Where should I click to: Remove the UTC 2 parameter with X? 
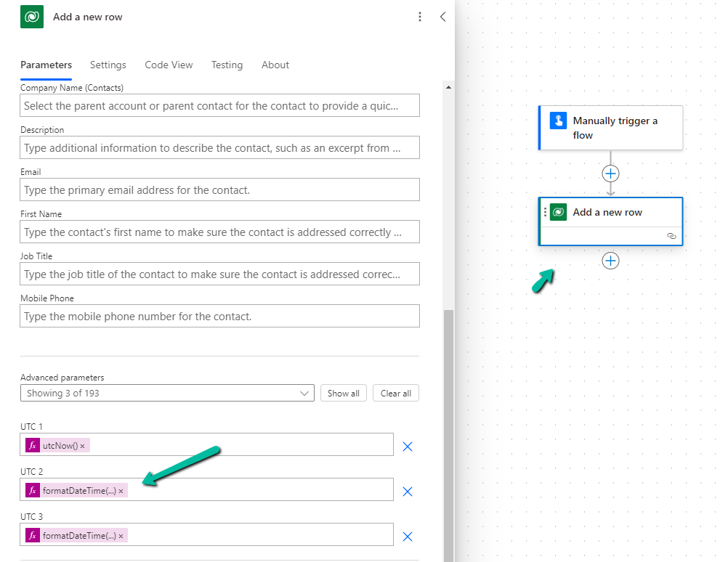(408, 492)
